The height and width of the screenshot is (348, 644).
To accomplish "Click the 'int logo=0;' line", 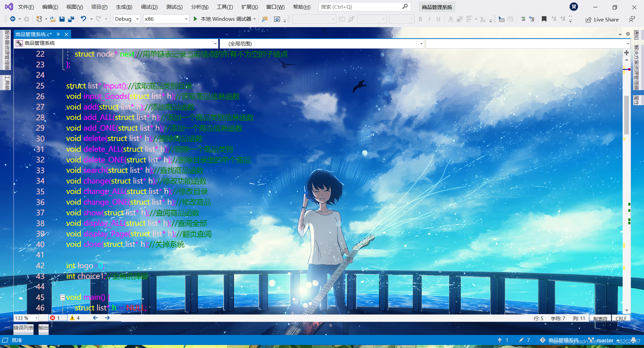I will pos(86,266).
